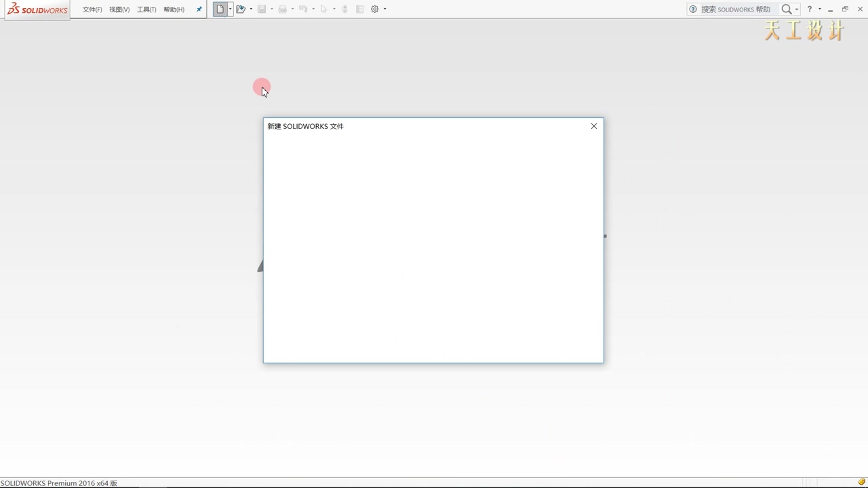Minimize the SOLIDWORKS window
Image resolution: width=868 pixels, height=488 pixels.
[830, 9]
